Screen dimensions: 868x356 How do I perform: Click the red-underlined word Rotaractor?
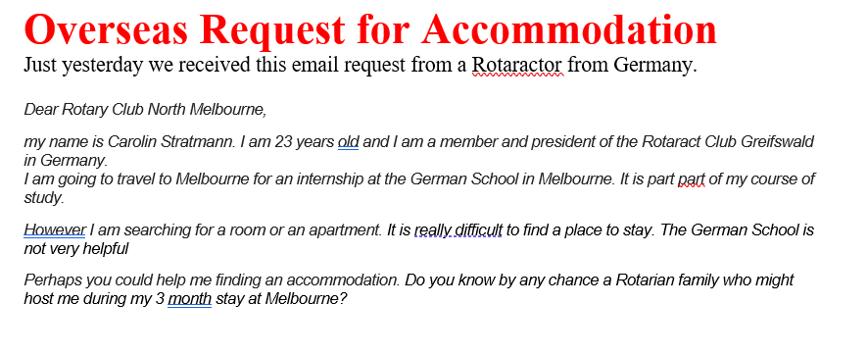517,66
